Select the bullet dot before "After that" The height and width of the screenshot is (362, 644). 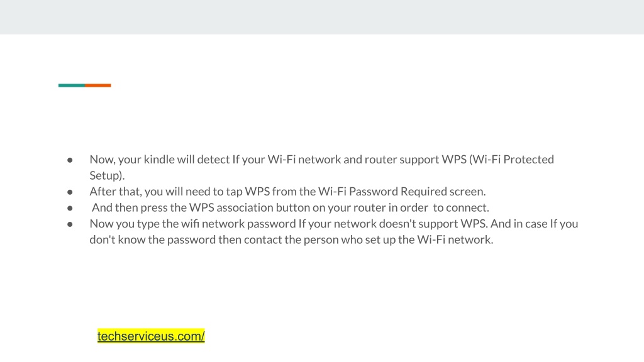[70, 192]
